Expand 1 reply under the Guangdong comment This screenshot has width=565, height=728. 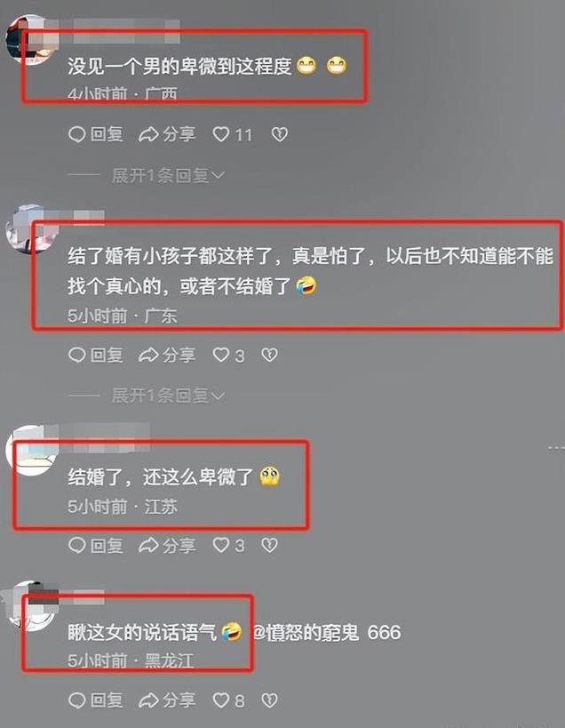click(x=169, y=396)
